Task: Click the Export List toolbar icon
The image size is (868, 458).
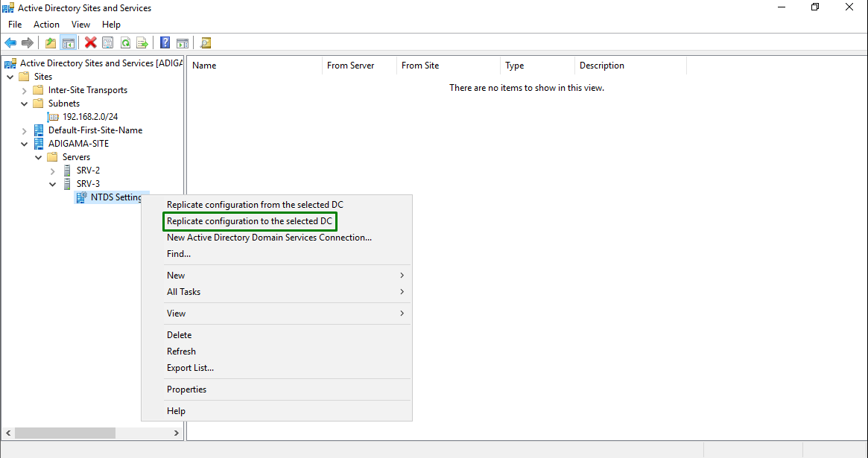Action: pos(142,42)
